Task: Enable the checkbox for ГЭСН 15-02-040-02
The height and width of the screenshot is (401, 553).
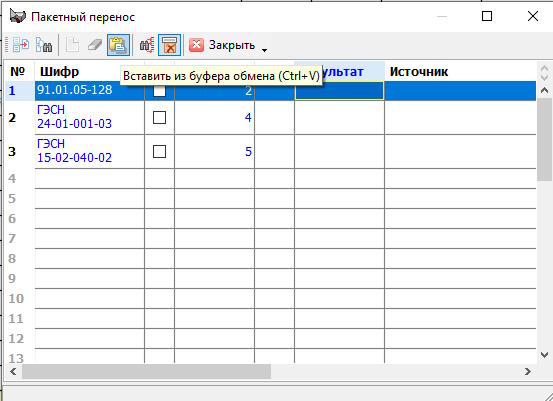Action: (159, 152)
